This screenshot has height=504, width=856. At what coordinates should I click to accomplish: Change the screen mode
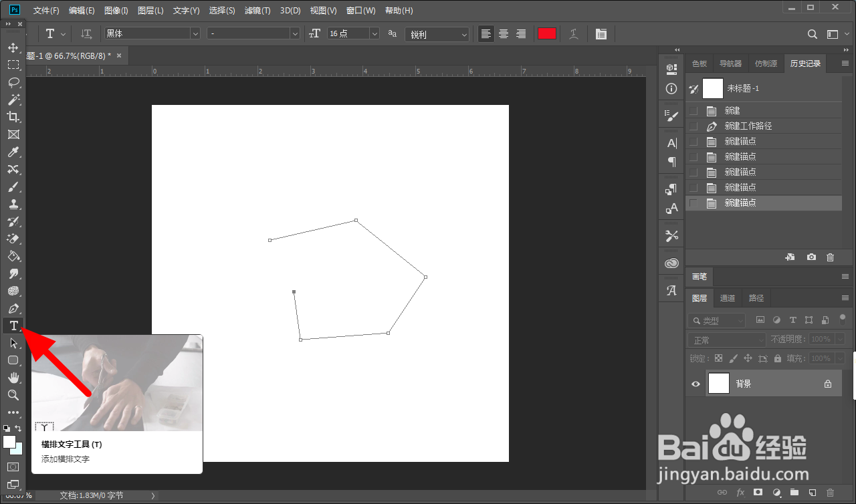[x=13, y=484]
